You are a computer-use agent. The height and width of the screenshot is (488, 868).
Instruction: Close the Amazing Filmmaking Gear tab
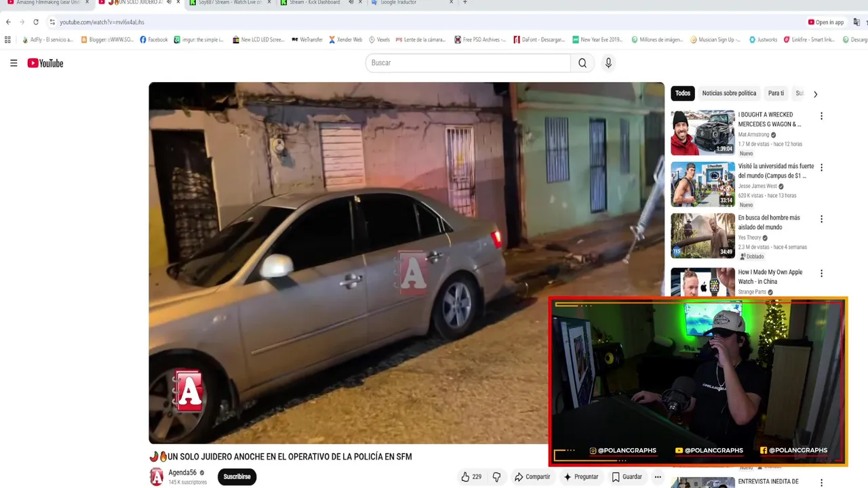pyautogui.click(x=87, y=3)
